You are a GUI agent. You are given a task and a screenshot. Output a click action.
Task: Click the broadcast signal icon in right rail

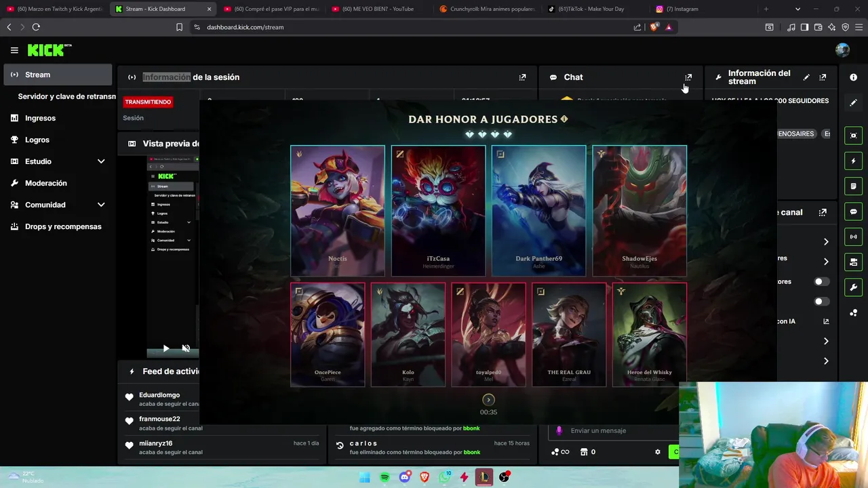(853, 237)
